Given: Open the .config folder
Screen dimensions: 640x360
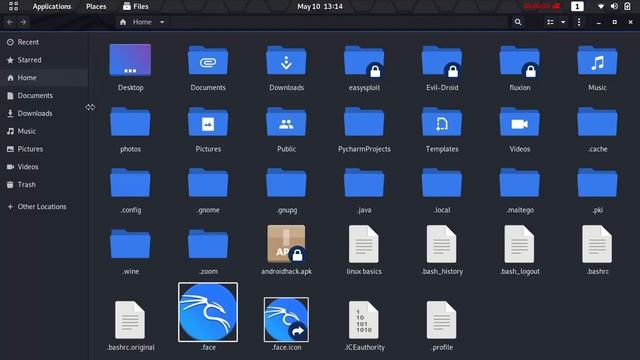Looking at the screenshot, I should click(x=130, y=183).
